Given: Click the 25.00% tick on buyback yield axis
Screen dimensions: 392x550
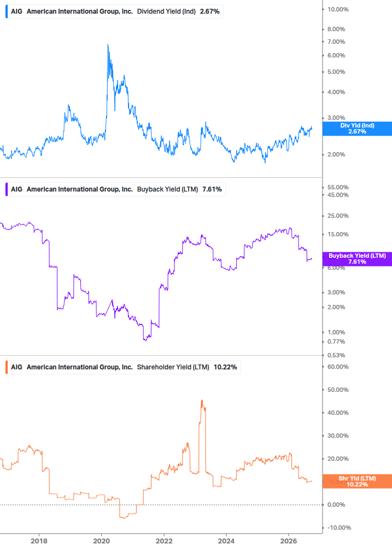Looking at the screenshot, I should (338, 216).
